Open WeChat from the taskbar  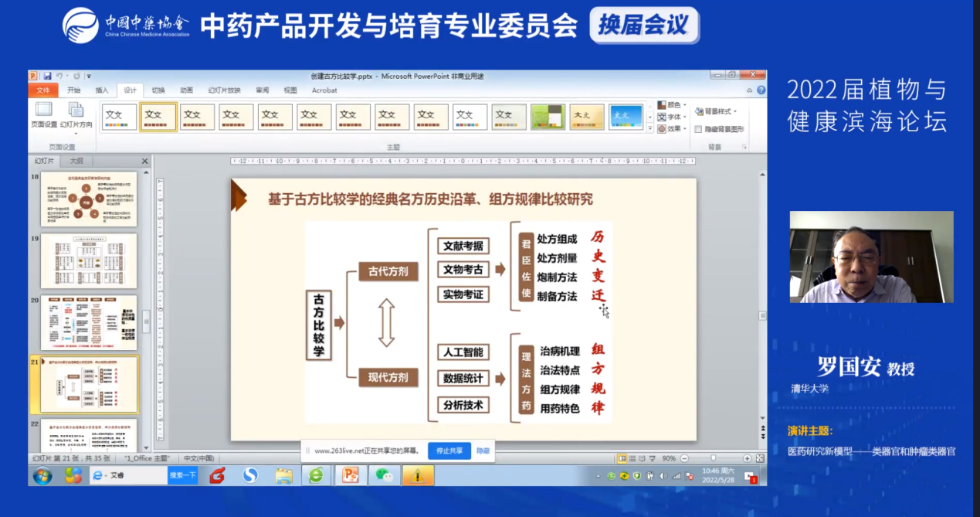coord(384,476)
